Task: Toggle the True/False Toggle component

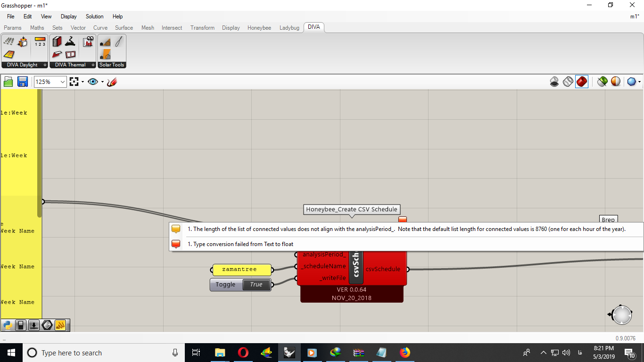Action: tap(256, 284)
